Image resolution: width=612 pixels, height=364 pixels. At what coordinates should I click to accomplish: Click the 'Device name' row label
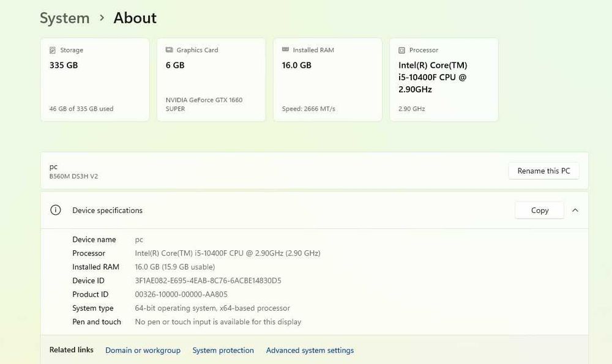pyautogui.click(x=94, y=240)
